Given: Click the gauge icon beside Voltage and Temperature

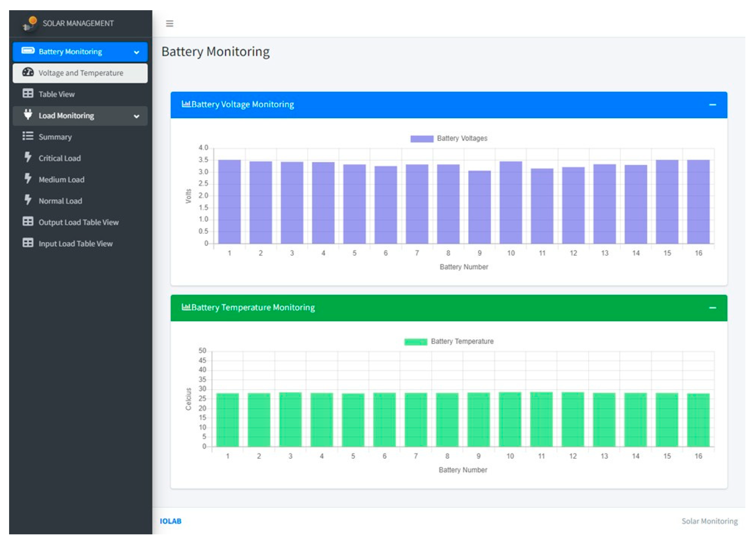Looking at the screenshot, I should 28,72.
